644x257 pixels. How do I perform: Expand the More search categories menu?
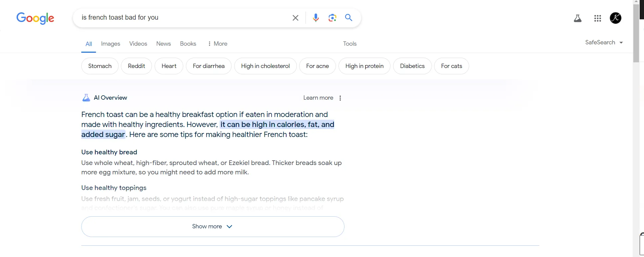[217, 44]
